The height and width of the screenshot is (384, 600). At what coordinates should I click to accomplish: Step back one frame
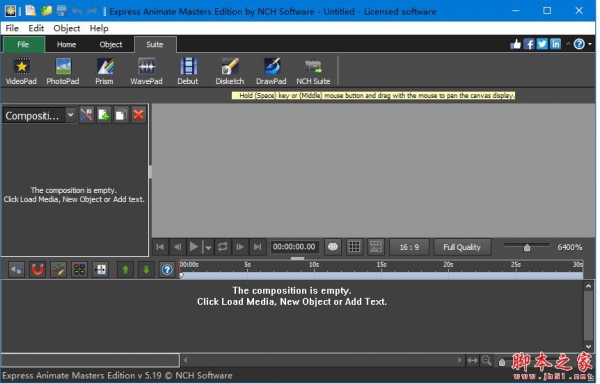point(177,247)
